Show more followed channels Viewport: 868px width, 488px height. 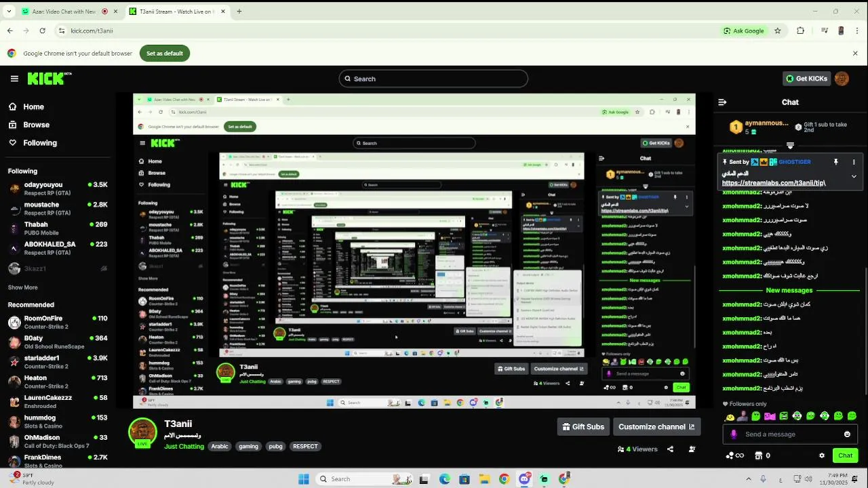(22, 287)
